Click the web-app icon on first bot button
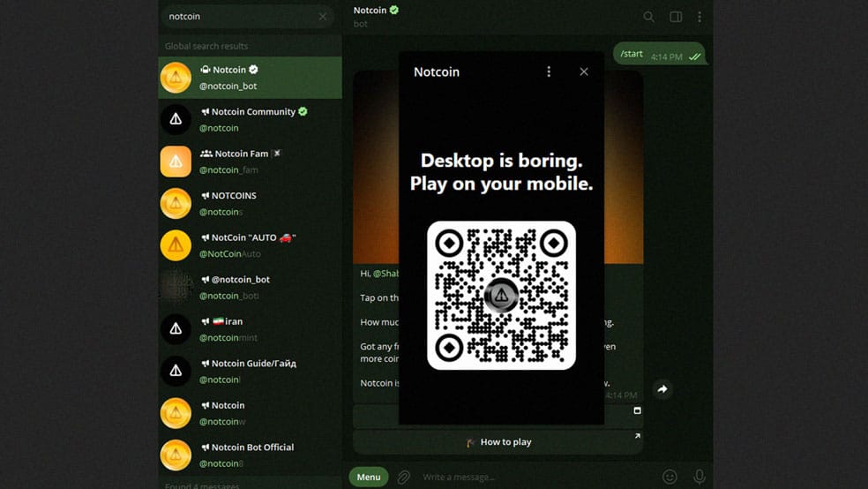 click(x=637, y=410)
